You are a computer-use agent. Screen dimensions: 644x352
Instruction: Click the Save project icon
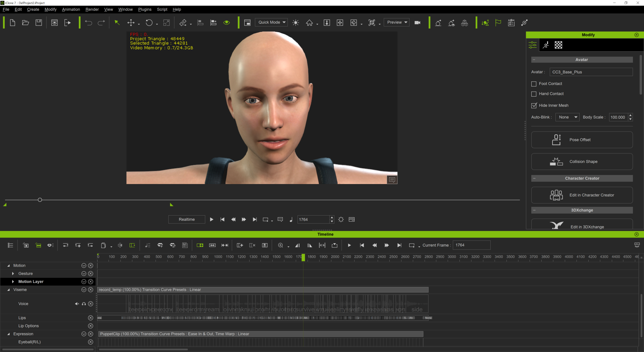pyautogui.click(x=39, y=23)
